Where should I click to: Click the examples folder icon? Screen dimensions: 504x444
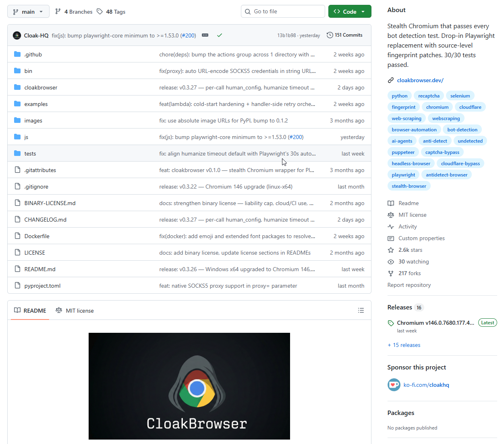(x=17, y=104)
